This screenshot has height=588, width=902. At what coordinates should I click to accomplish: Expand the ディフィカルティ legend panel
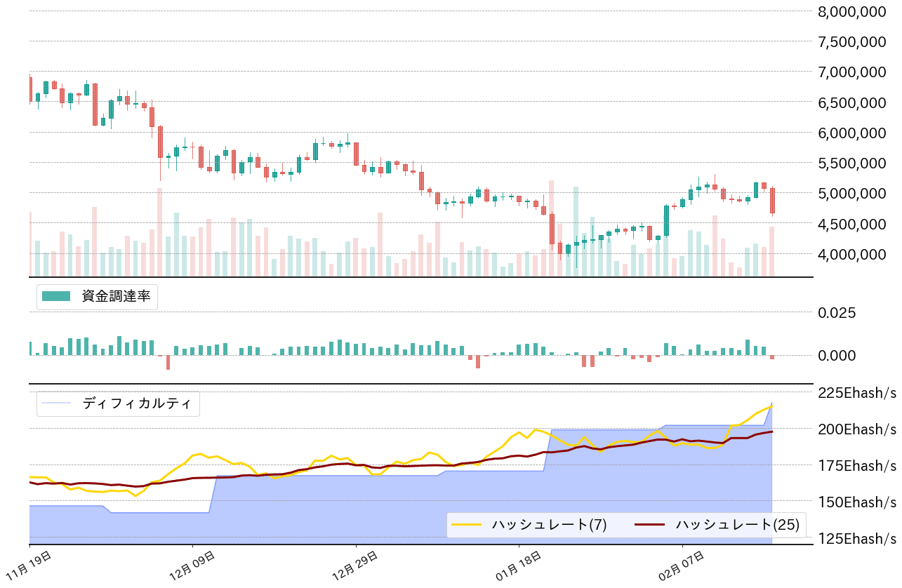click(118, 404)
